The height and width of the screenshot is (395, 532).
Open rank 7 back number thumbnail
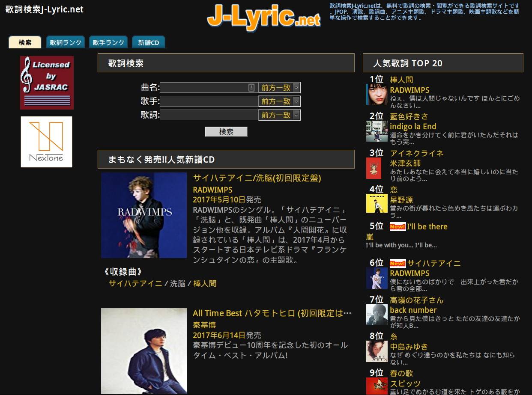click(377, 315)
